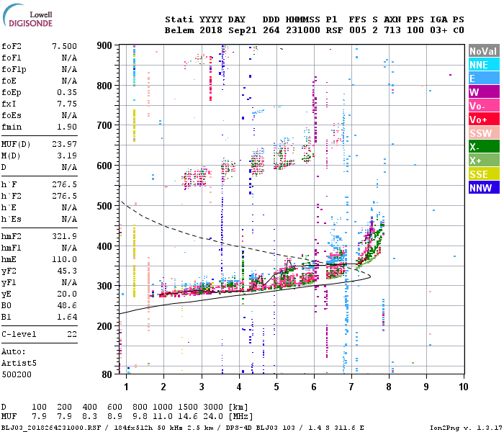Click the M(D) value 3.19
This screenshot has height=432, width=504.
pyautogui.click(x=67, y=156)
